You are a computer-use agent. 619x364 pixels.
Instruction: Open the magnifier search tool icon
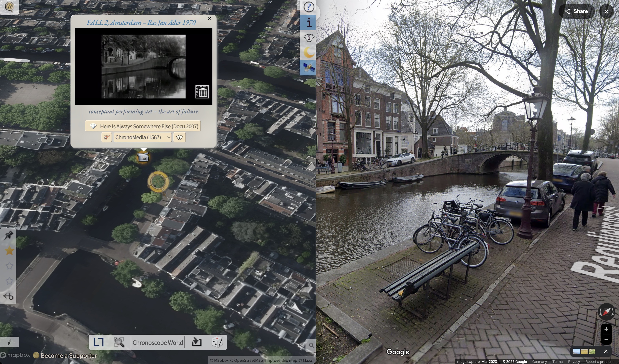click(x=119, y=342)
